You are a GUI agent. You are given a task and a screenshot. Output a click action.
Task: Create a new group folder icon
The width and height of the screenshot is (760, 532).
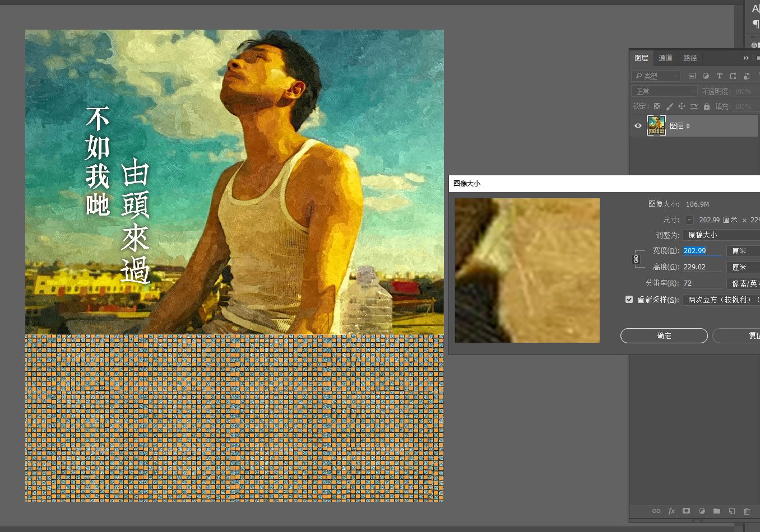717,511
